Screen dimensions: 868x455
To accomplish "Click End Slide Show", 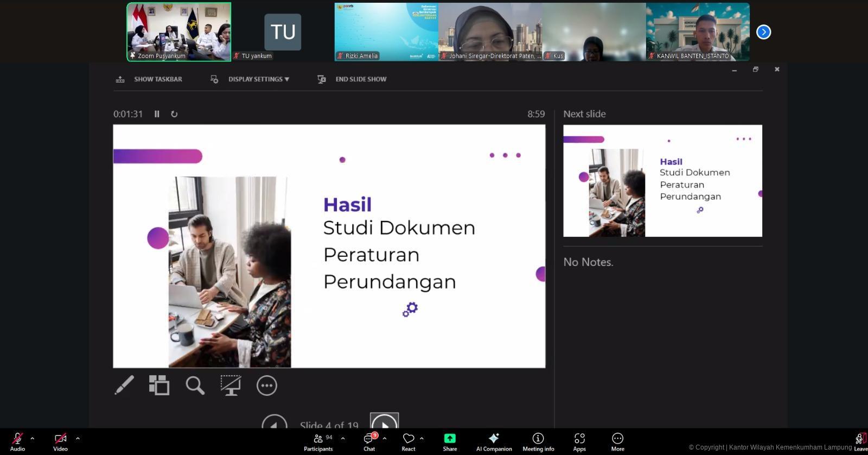I will pyautogui.click(x=353, y=79).
